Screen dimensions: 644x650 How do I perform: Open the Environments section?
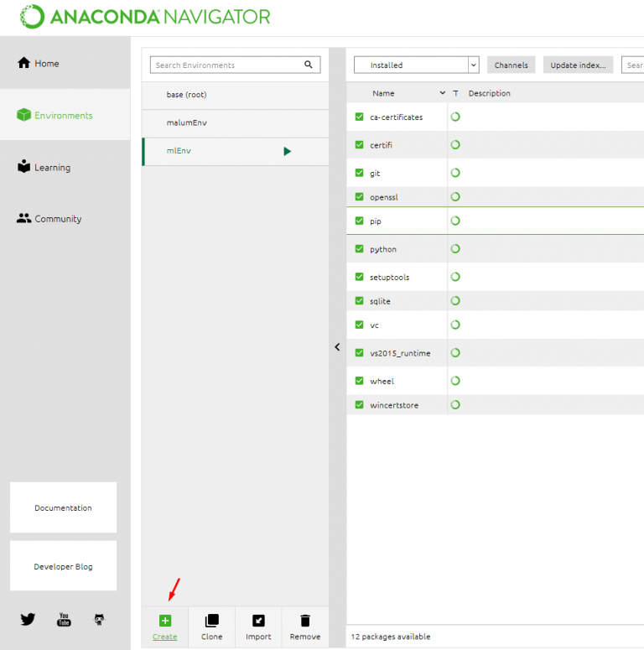[65, 115]
